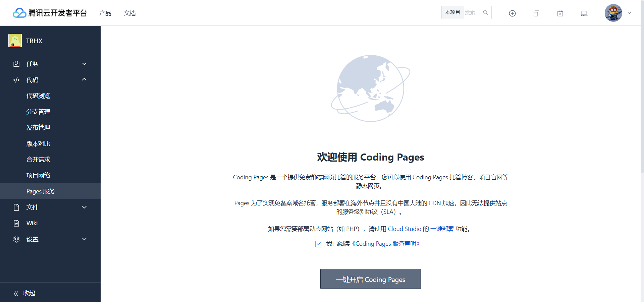Click the 欢迎使用 Coding Pages heading
Image resolution: width=644 pixels, height=302 pixels.
click(x=371, y=157)
